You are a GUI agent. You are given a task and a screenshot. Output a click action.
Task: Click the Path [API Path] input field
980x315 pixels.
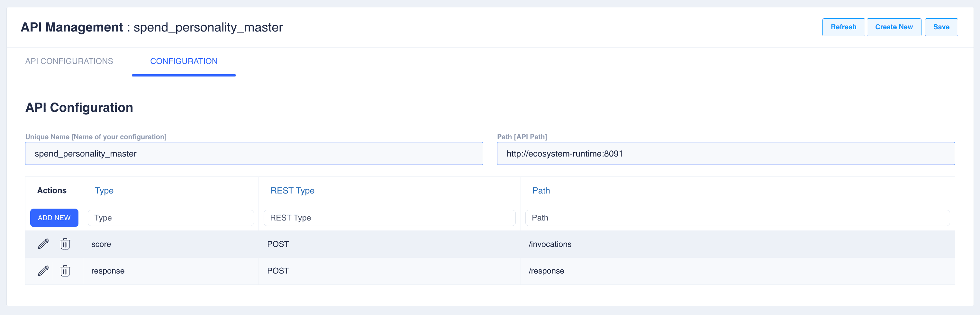click(725, 154)
